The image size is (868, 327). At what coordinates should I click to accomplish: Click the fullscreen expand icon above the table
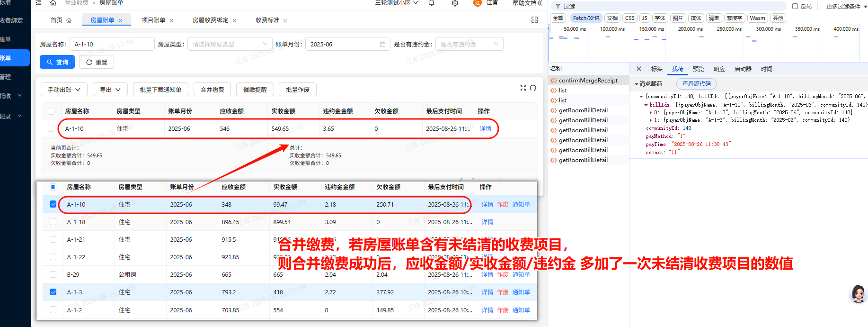point(523,88)
